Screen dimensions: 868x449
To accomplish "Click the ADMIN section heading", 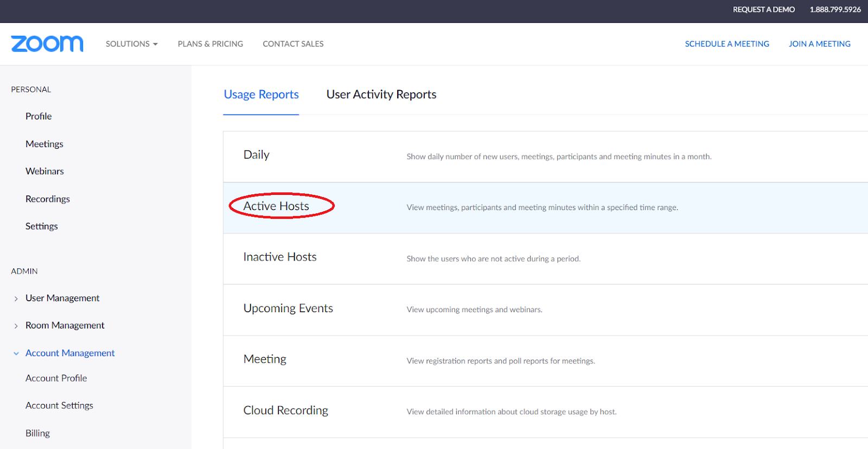I will pos(24,271).
